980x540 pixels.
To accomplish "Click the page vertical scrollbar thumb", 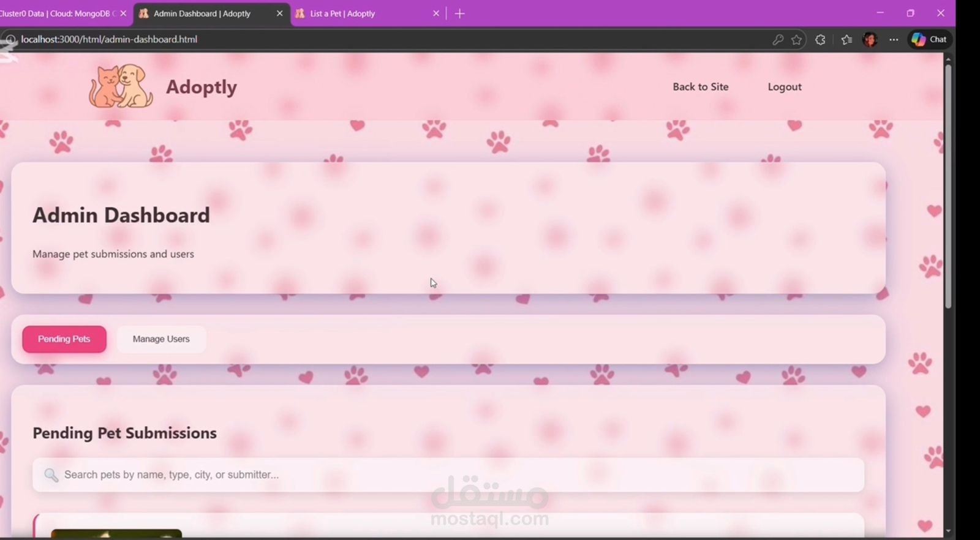I will point(948,186).
